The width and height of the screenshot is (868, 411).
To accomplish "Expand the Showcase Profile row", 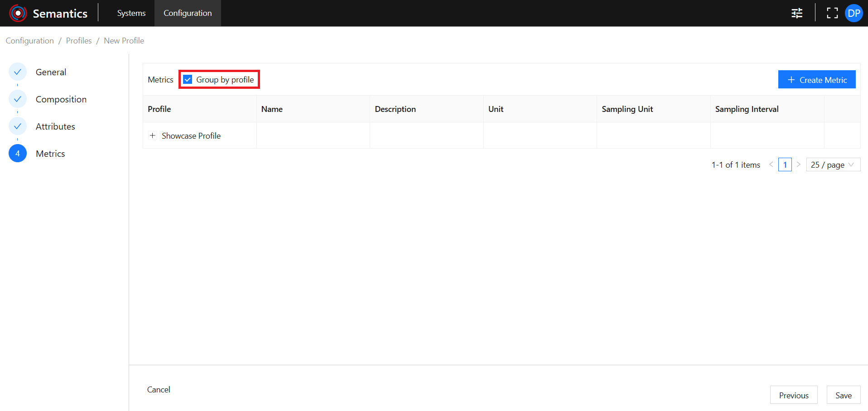I will point(153,135).
